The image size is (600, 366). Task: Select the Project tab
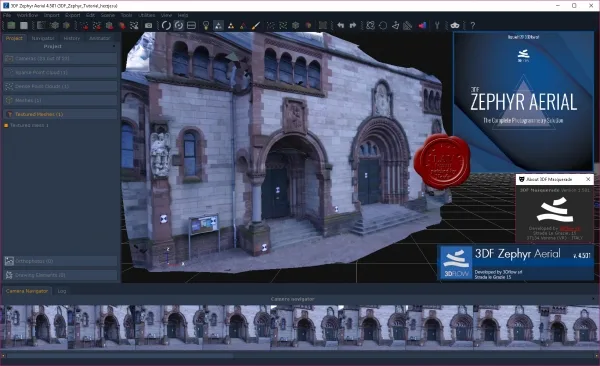point(14,38)
